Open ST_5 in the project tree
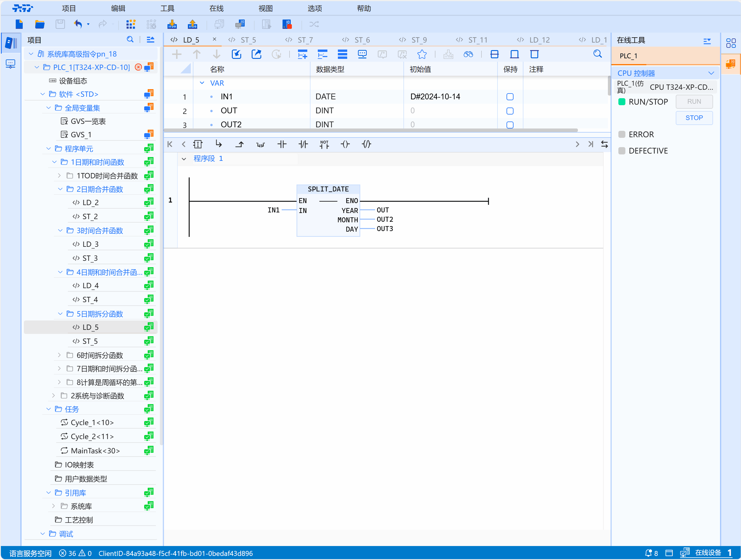Image resolution: width=741 pixels, height=560 pixels. [x=90, y=341]
